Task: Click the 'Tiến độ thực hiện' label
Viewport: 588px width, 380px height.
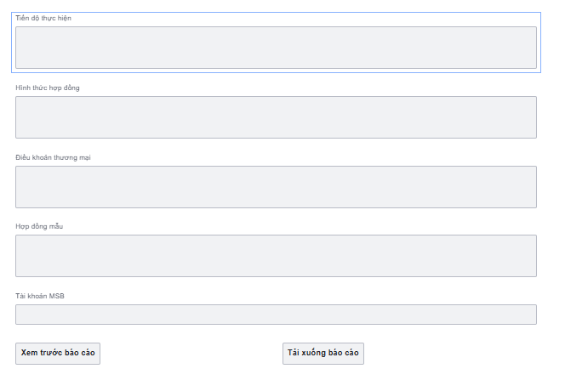Action: coord(43,18)
